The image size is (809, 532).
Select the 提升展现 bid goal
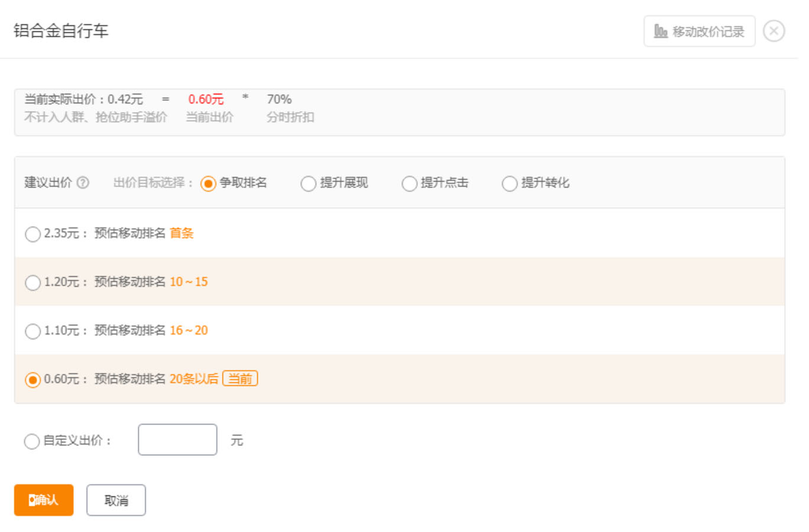pyautogui.click(x=309, y=184)
